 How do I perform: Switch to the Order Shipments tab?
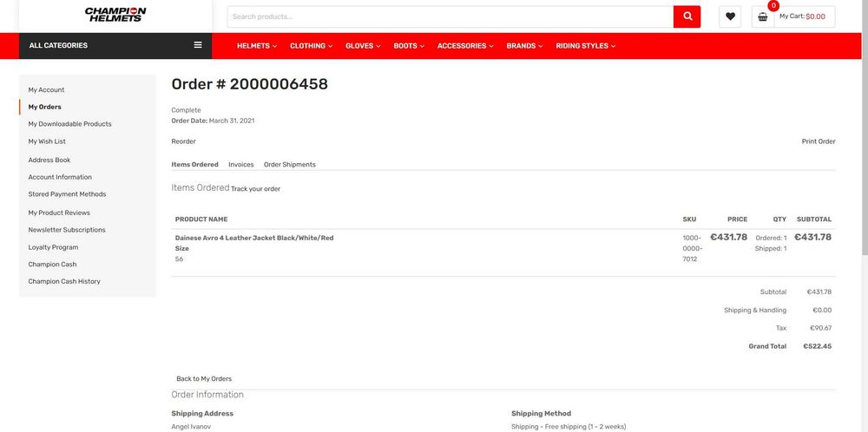point(290,165)
